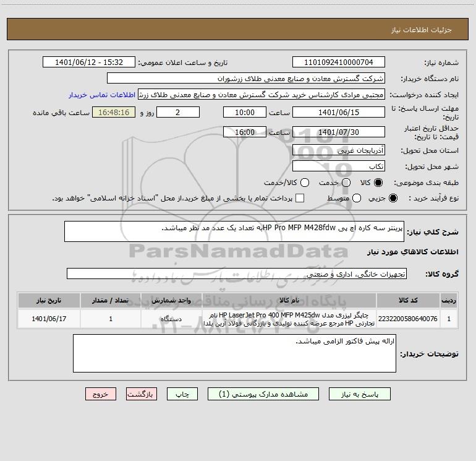
Task: Select the جزیی purchase type radio
Action: 393,198
